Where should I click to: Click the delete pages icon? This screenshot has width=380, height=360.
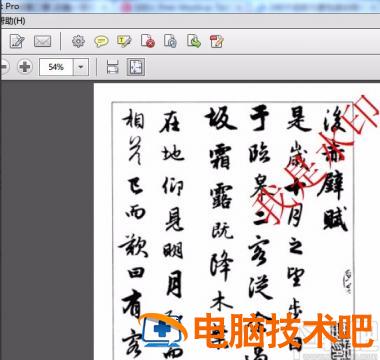click(x=148, y=41)
